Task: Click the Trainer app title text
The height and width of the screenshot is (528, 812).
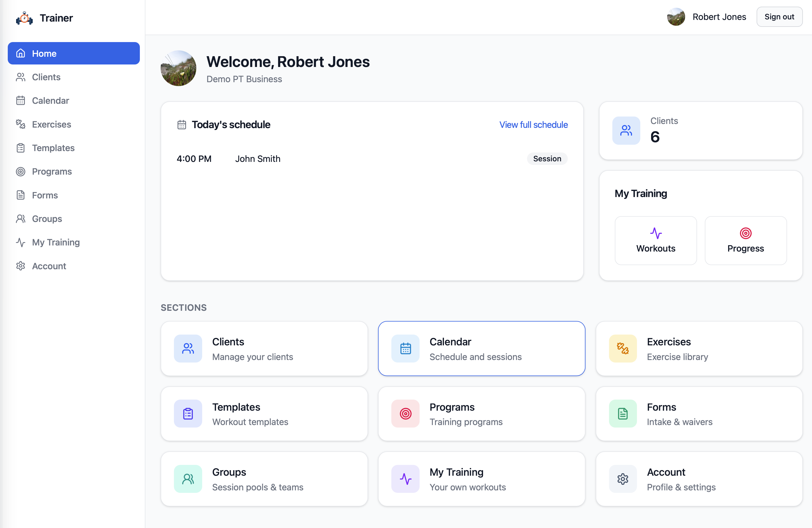Action: pos(56,18)
